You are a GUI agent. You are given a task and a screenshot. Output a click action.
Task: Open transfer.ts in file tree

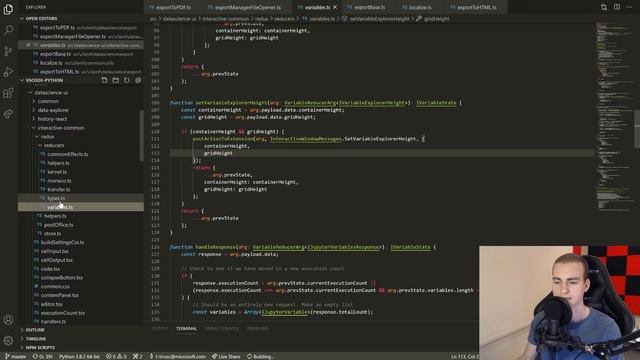pos(59,189)
